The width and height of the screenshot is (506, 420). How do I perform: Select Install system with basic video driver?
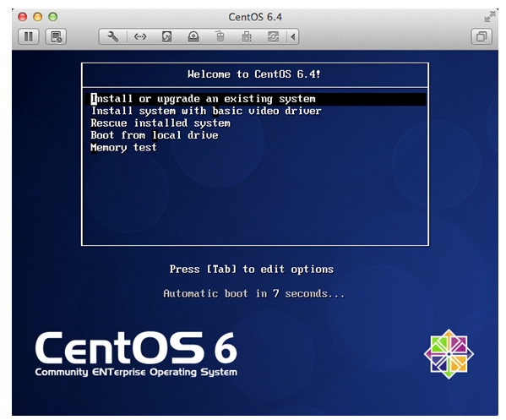point(206,111)
